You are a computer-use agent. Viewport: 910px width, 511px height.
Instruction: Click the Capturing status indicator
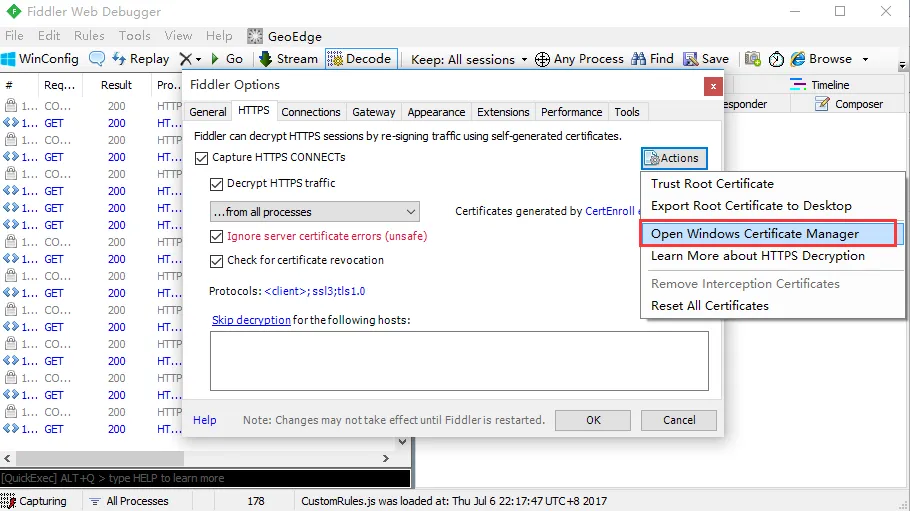[x=34, y=501]
